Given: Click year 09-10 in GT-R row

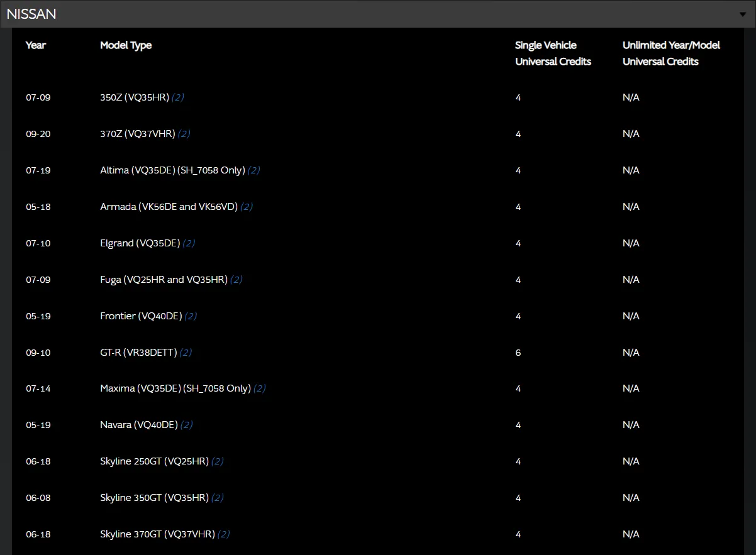Looking at the screenshot, I should [38, 353].
